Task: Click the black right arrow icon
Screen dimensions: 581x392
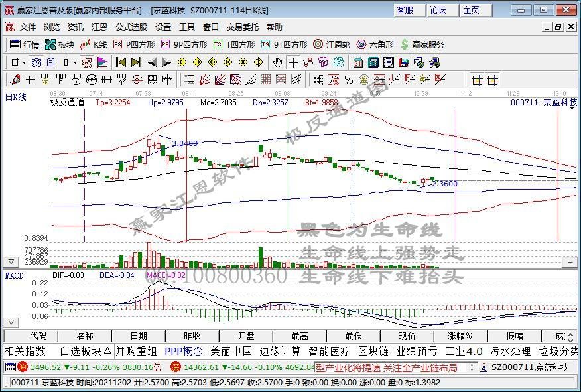Action: [x=166, y=62]
